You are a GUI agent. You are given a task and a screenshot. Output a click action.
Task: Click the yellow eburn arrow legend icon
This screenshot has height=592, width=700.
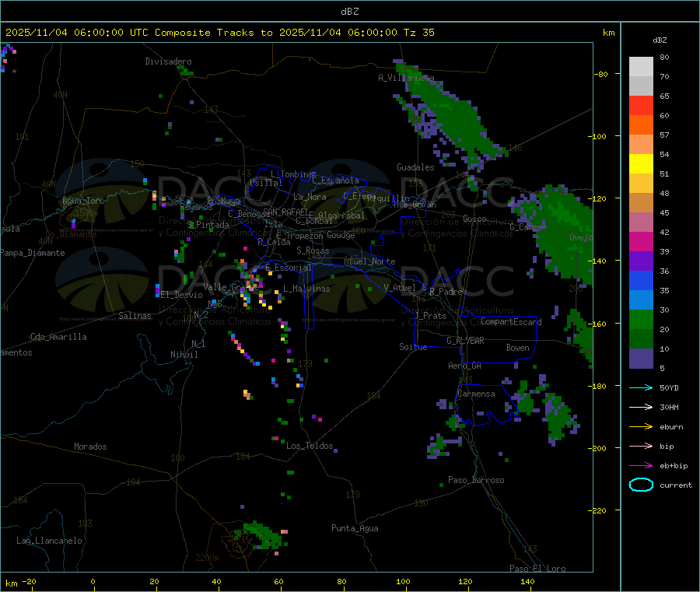(641, 426)
